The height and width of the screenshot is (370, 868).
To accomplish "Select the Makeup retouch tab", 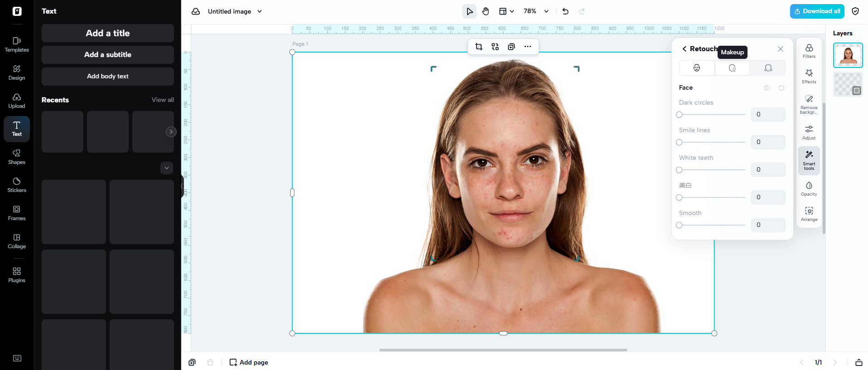I will point(732,68).
